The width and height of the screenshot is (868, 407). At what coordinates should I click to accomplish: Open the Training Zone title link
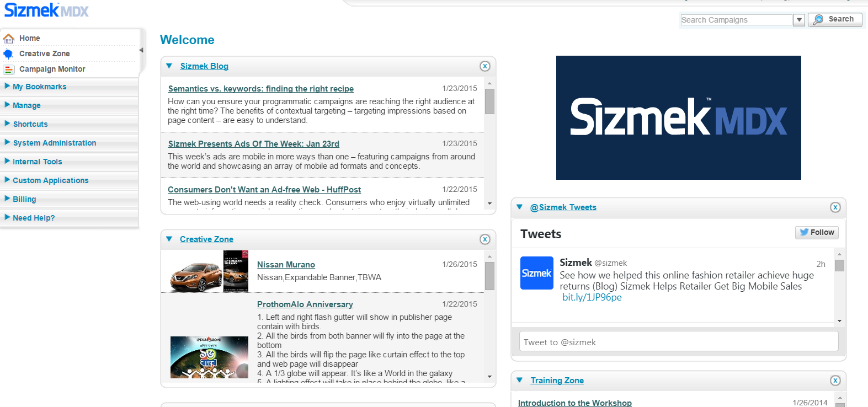557,381
